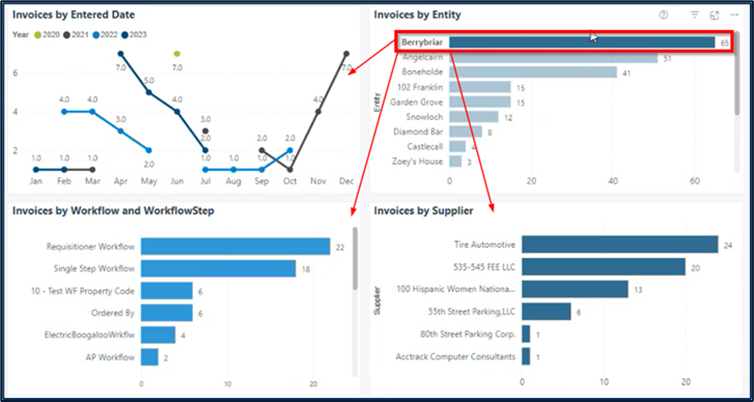Click the Invoices by Entered Date title
This screenshot has height=402, width=754.
pos(74,15)
